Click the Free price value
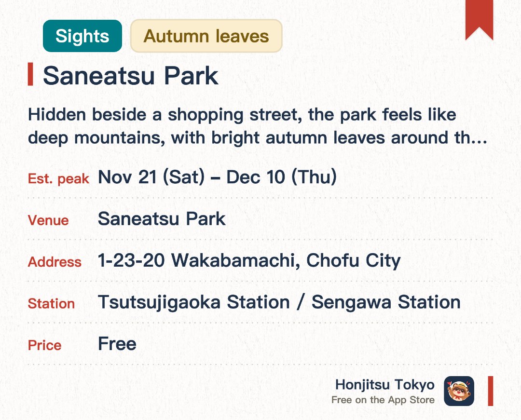This screenshot has height=420, width=521. [x=117, y=344]
